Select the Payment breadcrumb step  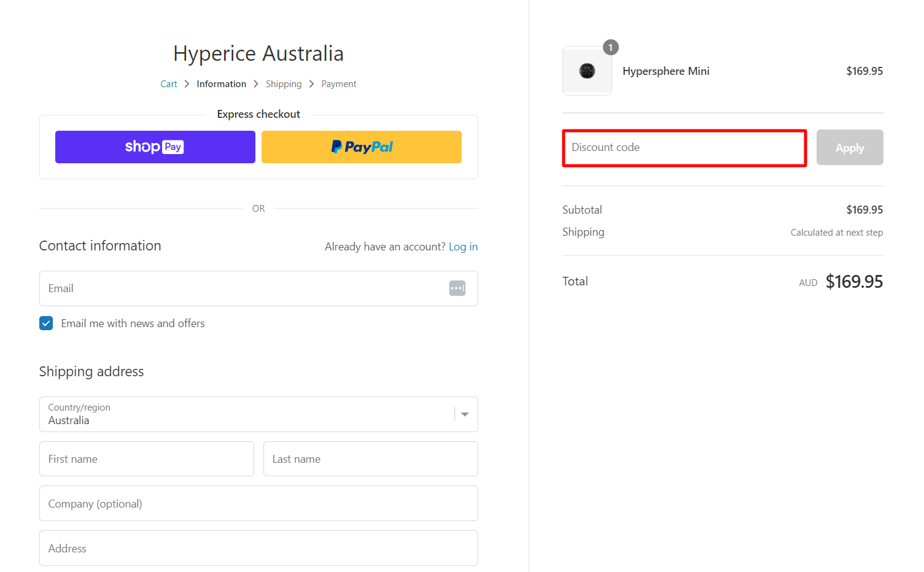(x=338, y=83)
